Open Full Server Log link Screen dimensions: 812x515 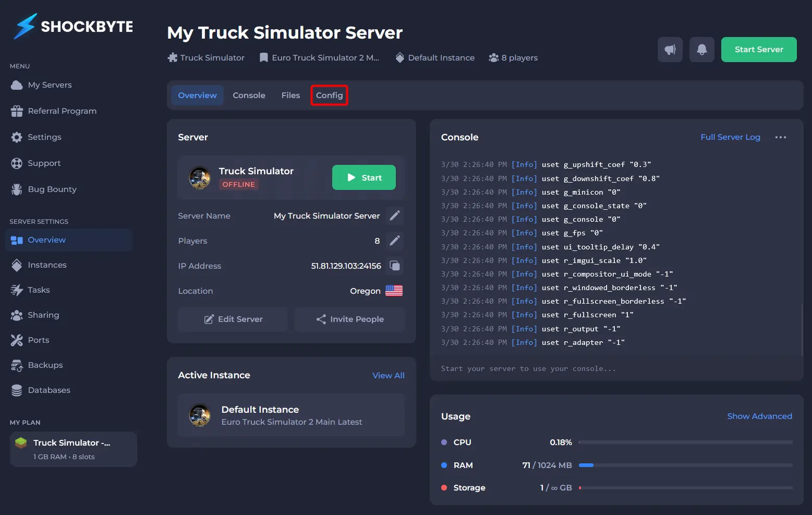[x=730, y=137]
